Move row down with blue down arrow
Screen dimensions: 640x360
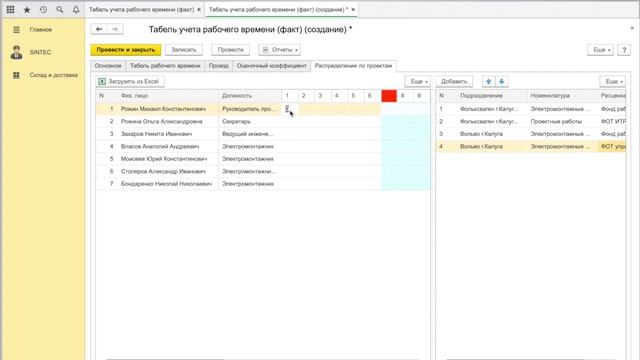click(x=502, y=82)
